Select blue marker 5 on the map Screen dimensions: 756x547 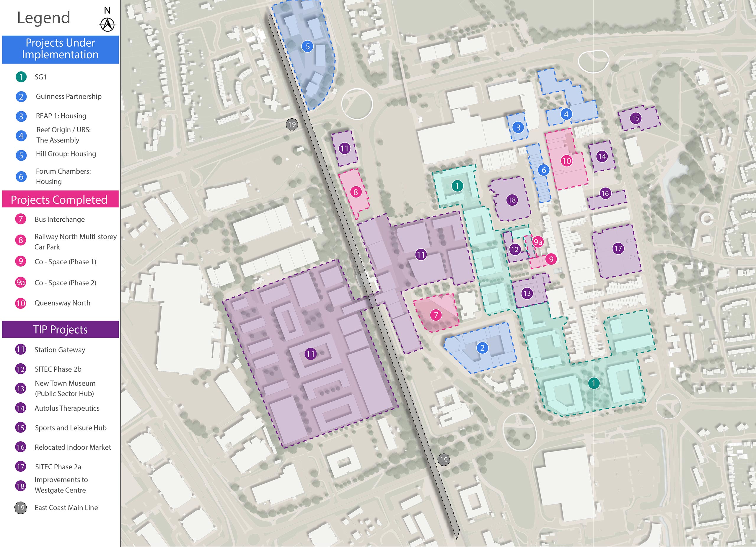coord(307,46)
